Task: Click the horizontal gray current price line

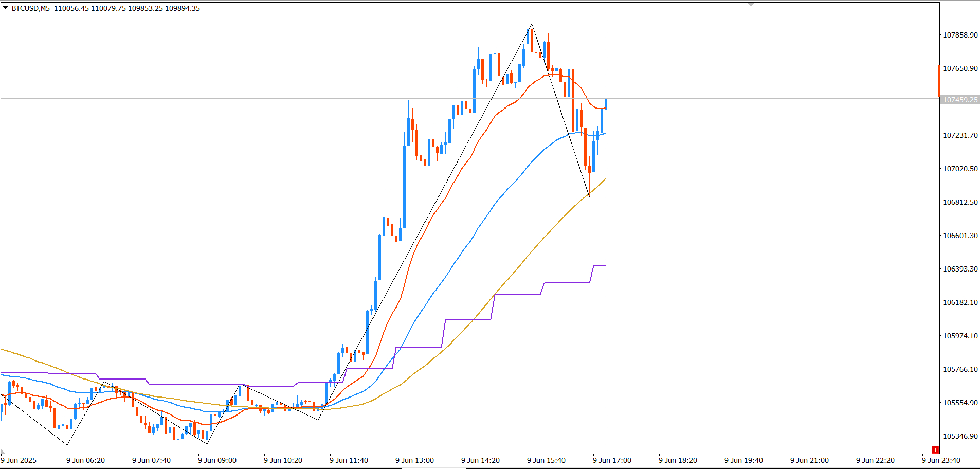Action: click(771, 98)
